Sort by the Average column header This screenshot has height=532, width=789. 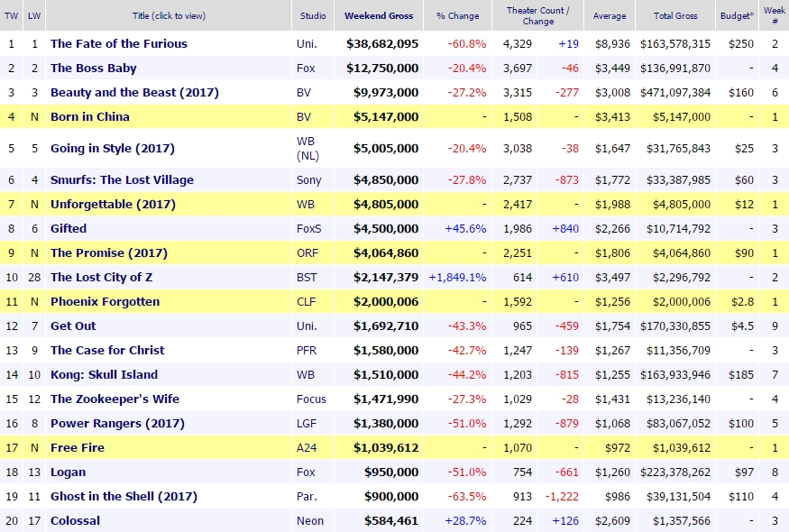610,15
